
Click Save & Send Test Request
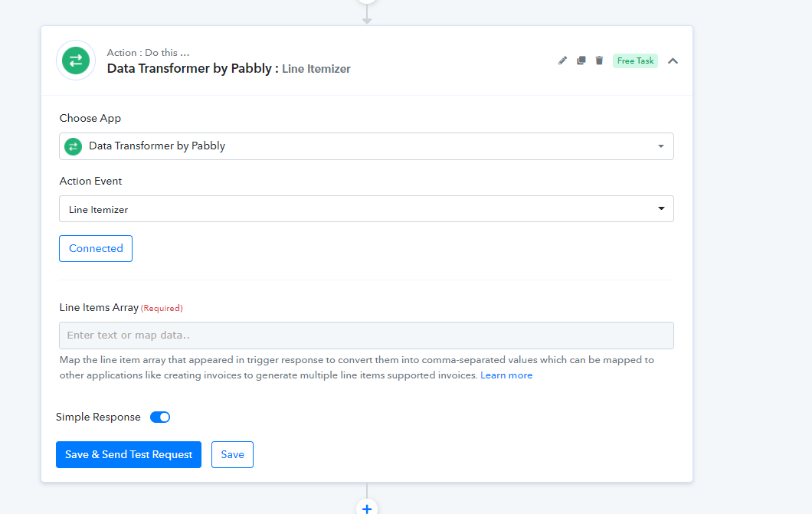tap(129, 454)
